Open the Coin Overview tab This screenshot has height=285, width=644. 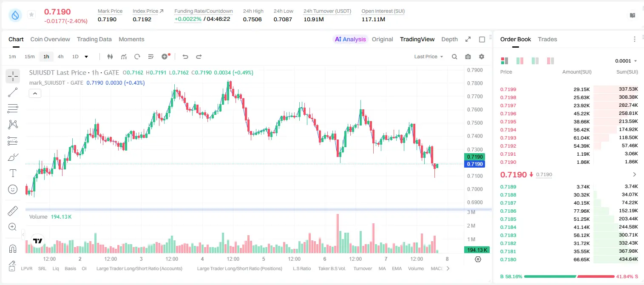point(50,39)
